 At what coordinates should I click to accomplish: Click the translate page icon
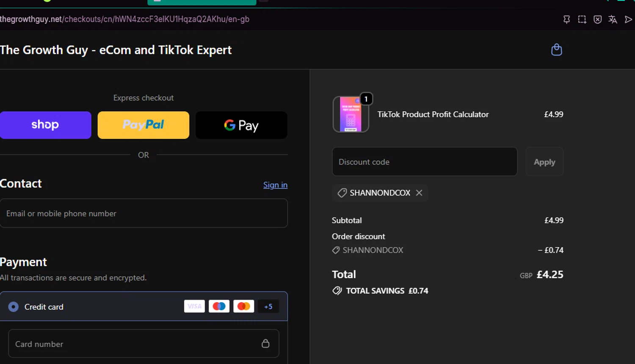[x=613, y=19]
